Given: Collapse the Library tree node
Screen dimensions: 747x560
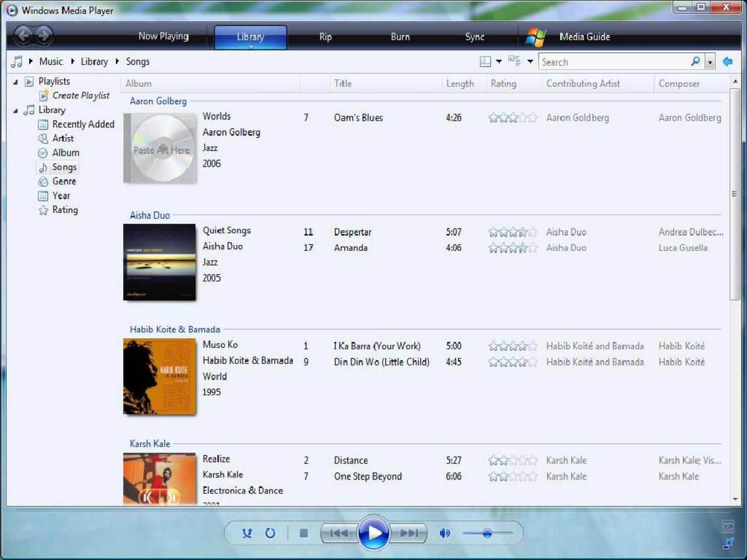Looking at the screenshot, I should 16,111.
